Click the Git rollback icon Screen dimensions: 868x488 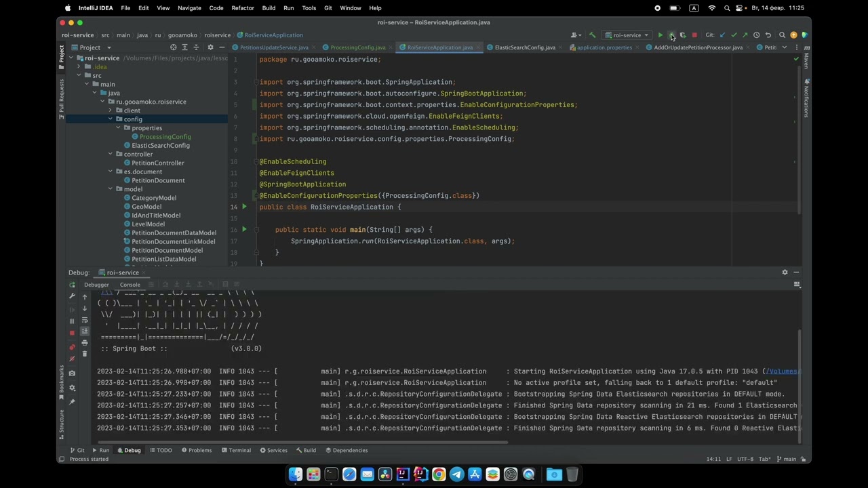(768, 35)
